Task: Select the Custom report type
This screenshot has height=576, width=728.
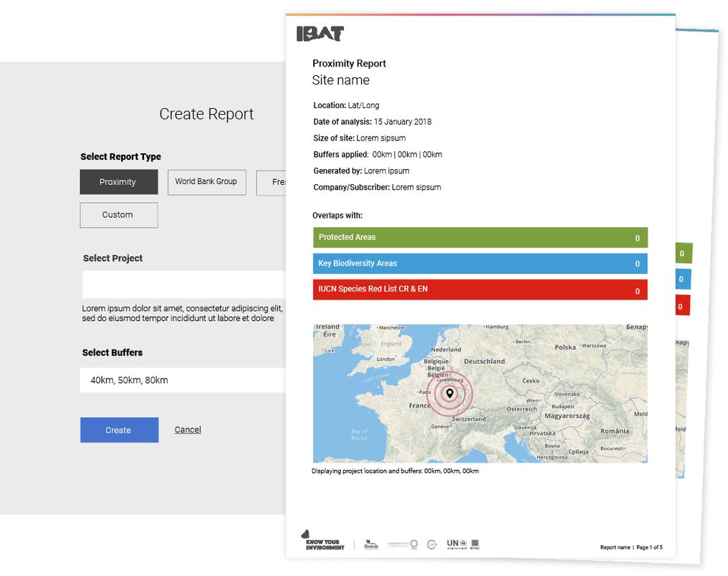Action: click(x=118, y=215)
